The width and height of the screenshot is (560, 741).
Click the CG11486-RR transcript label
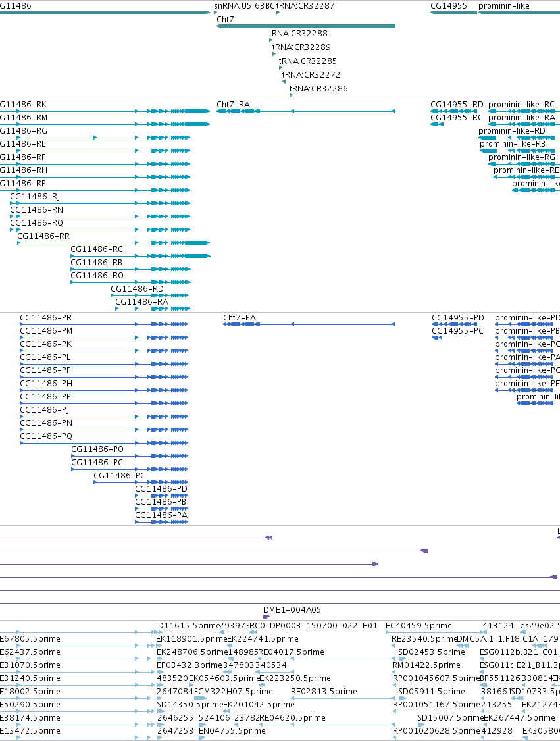click(43, 236)
